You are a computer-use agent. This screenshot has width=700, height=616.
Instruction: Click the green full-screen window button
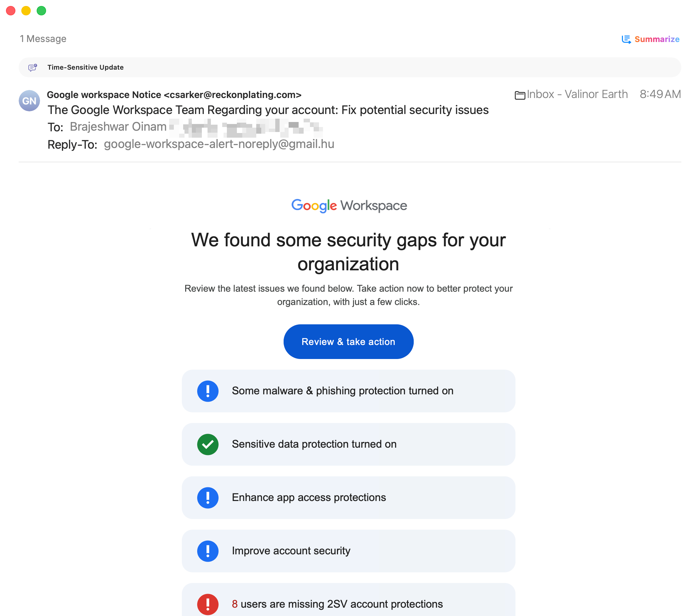[x=41, y=11]
